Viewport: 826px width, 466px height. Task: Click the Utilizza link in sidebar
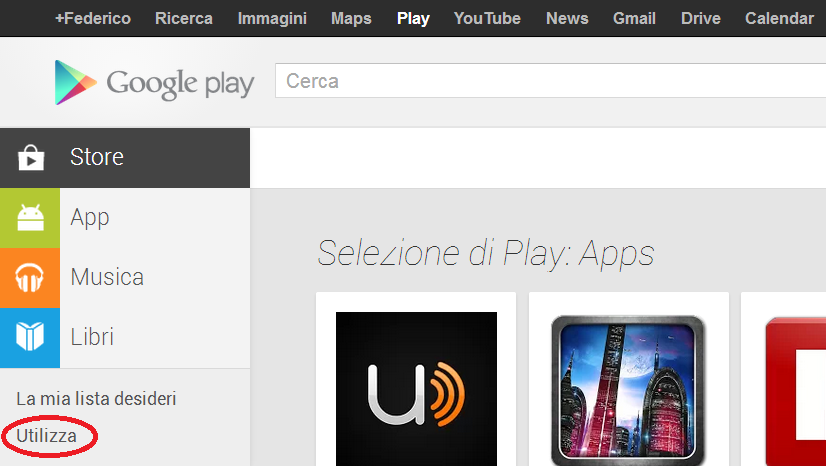46,436
